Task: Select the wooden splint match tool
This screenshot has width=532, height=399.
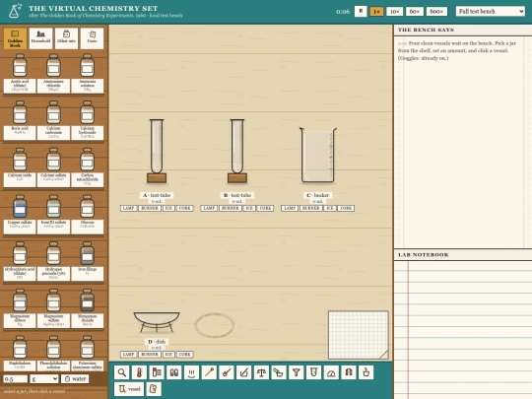Action: point(209,372)
